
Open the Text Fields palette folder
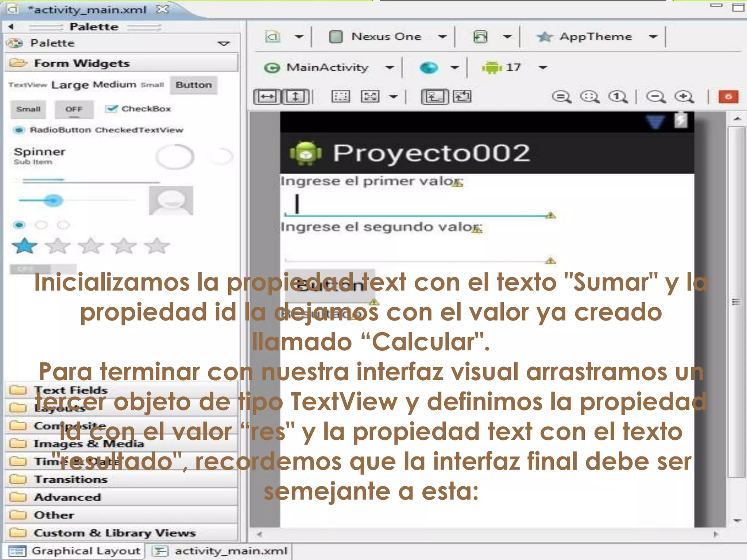(121, 390)
